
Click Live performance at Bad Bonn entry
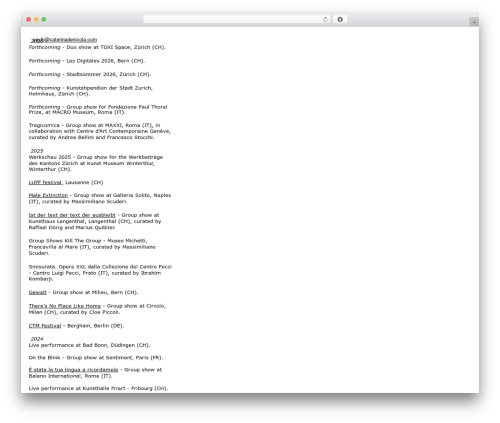click(89, 345)
